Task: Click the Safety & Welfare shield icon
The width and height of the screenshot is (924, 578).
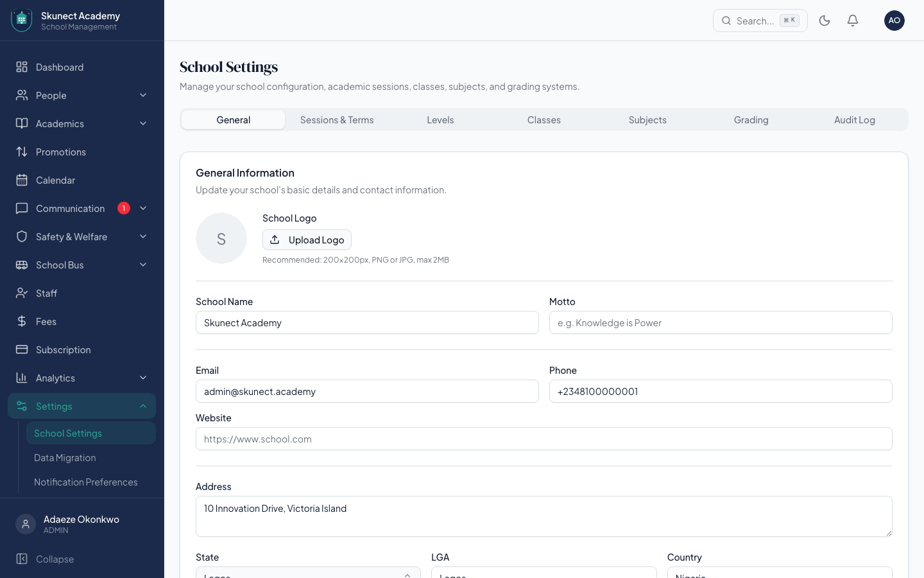Action: (22, 236)
